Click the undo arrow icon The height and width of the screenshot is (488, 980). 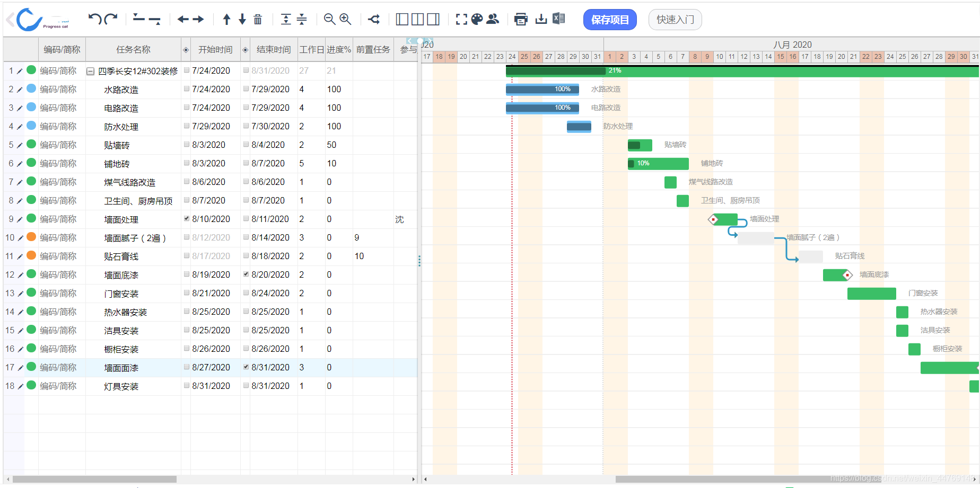(x=95, y=20)
